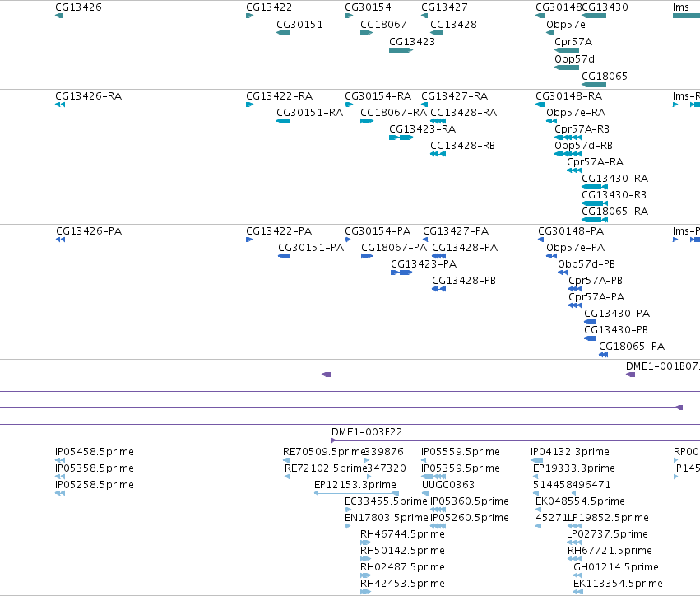Open transcript label Cpr57A-RA

coord(595,162)
